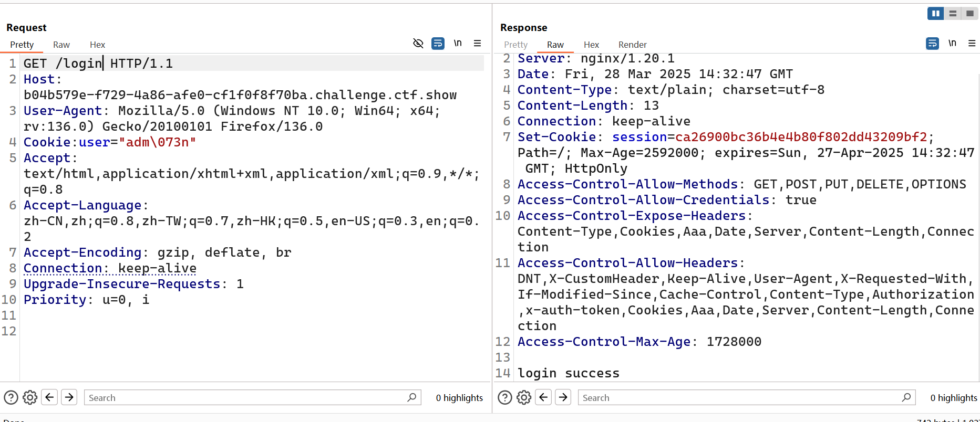
Task: Click the 'login success' response body
Action: click(x=569, y=373)
